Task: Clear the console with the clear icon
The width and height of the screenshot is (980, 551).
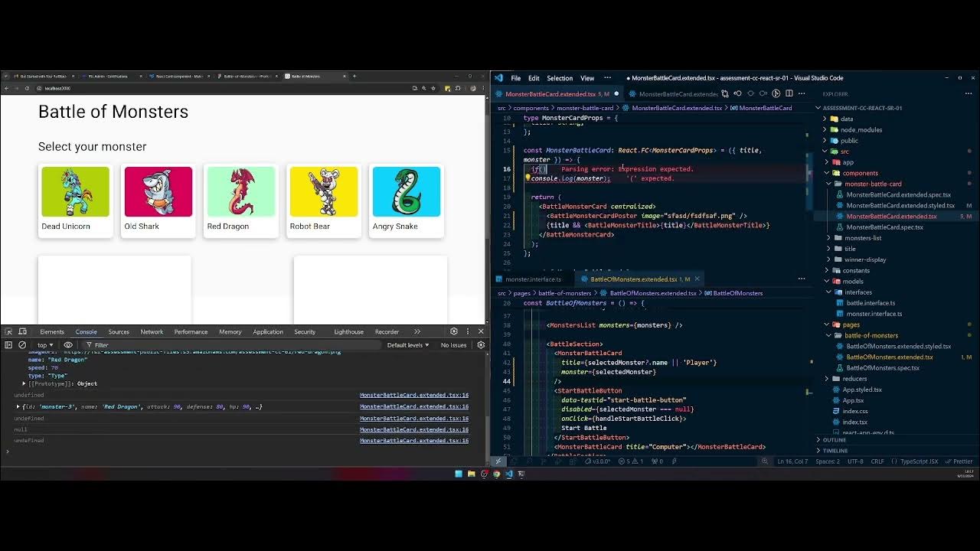Action: (x=23, y=345)
